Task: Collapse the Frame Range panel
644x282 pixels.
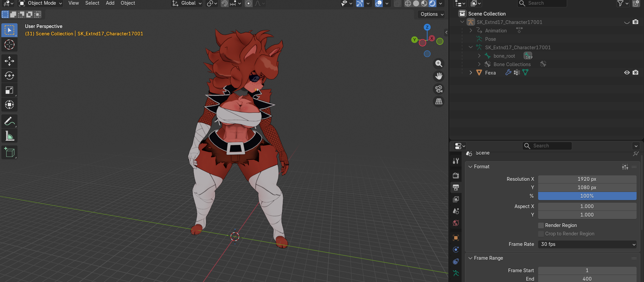Action: (470, 258)
